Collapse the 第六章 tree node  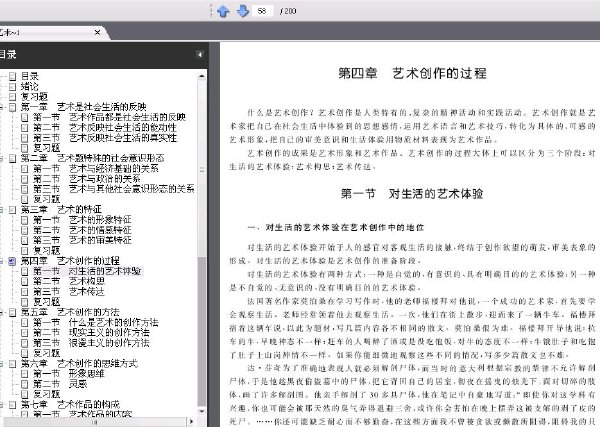tap(1, 364)
